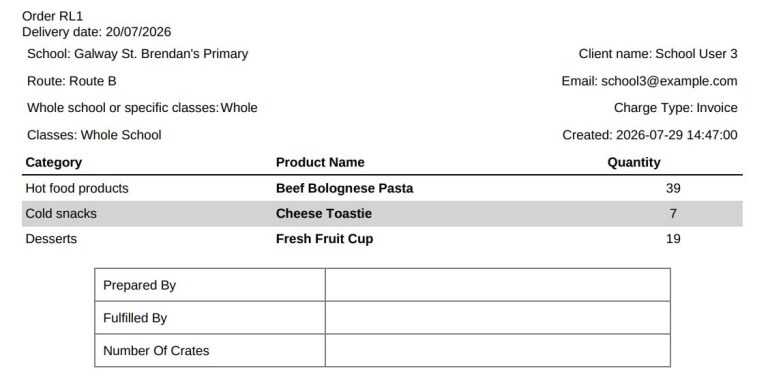Click the empty Number Of Crates field
The width and height of the screenshot is (768, 379).
pos(498,351)
